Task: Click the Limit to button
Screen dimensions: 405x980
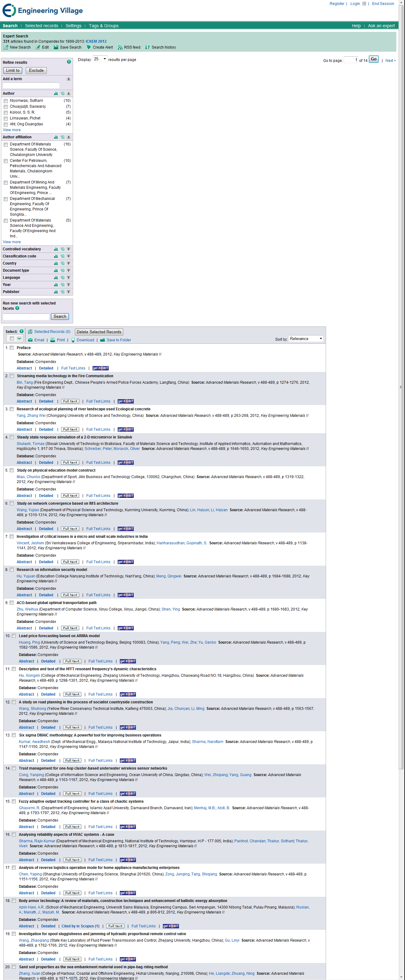Action: 13,70
